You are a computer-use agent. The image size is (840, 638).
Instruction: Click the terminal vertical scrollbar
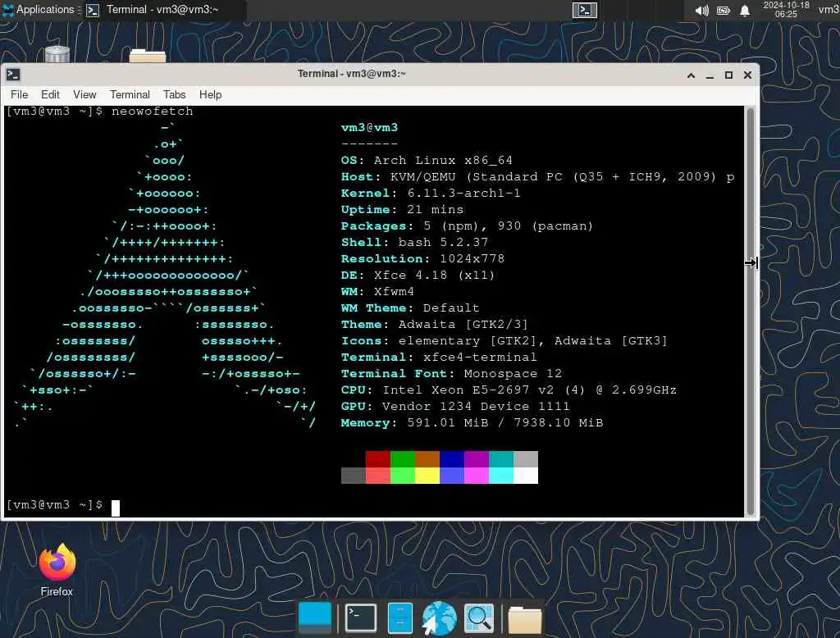(x=750, y=312)
